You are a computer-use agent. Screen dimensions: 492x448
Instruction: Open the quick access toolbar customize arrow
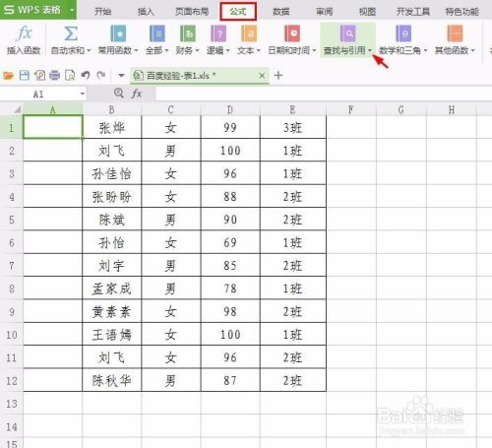[121, 76]
